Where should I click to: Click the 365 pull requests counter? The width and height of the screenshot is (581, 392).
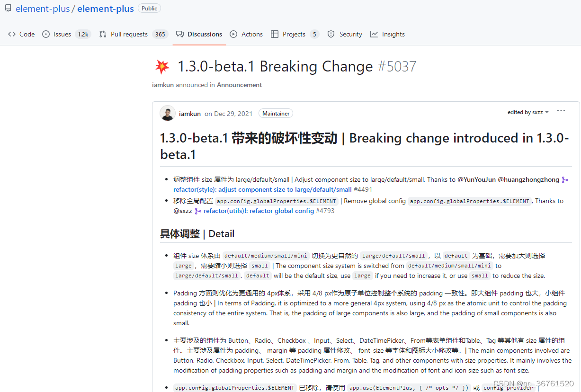pos(160,34)
